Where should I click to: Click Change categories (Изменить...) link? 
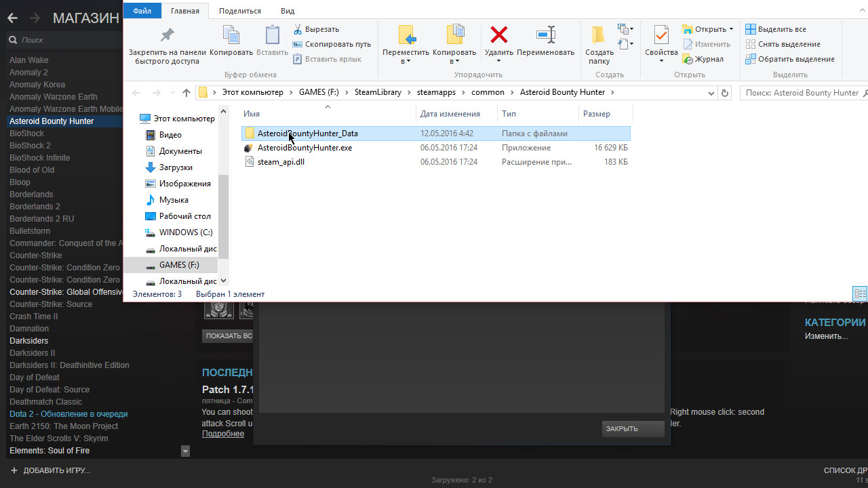[826, 336]
